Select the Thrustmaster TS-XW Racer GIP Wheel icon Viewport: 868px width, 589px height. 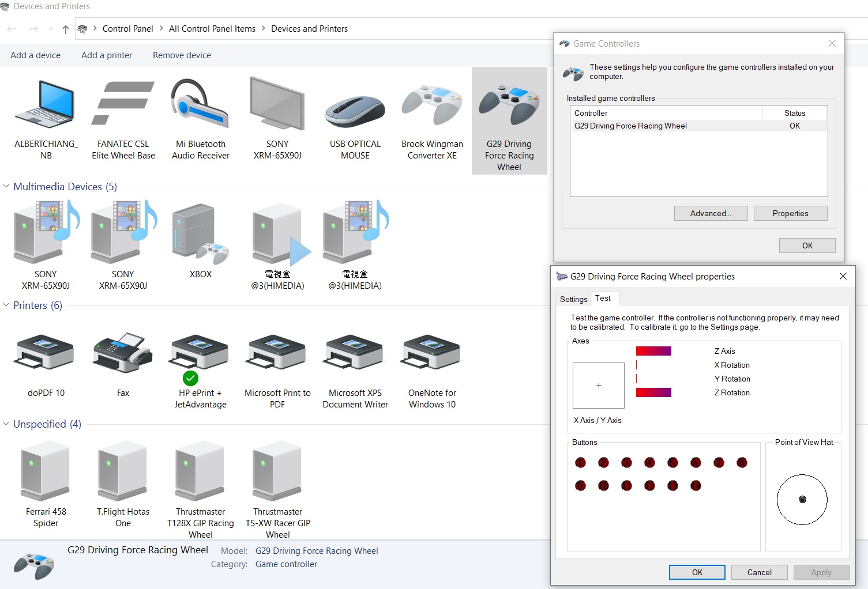277,471
